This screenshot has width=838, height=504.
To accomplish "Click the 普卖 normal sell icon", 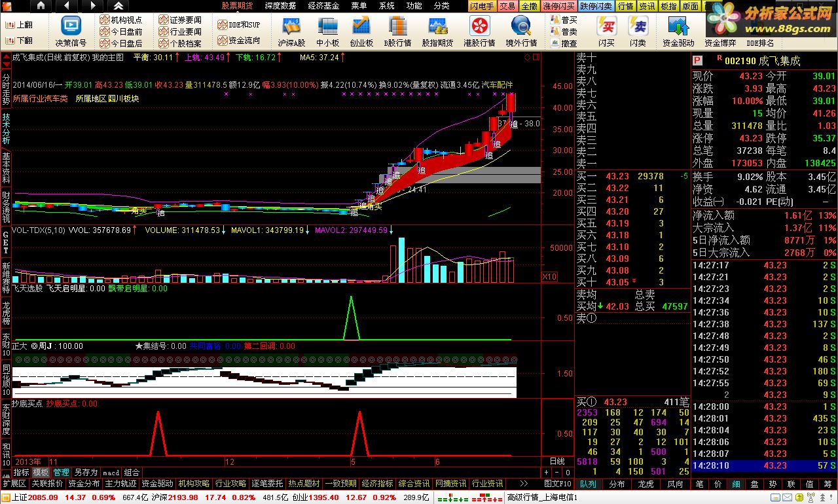I will (563, 31).
